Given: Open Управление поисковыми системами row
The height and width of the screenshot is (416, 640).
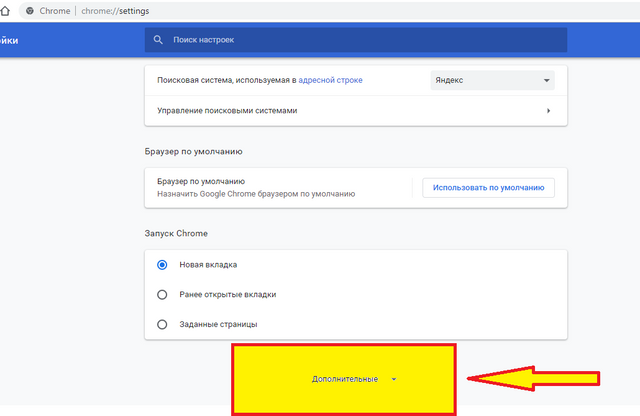Looking at the screenshot, I should coord(356,111).
